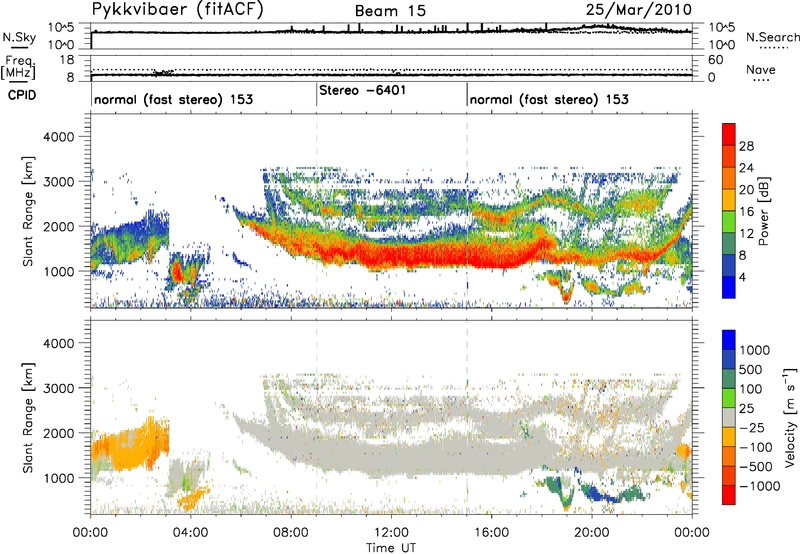Click the N.Search legend label
The height and width of the screenshot is (554, 800).
tap(773, 37)
